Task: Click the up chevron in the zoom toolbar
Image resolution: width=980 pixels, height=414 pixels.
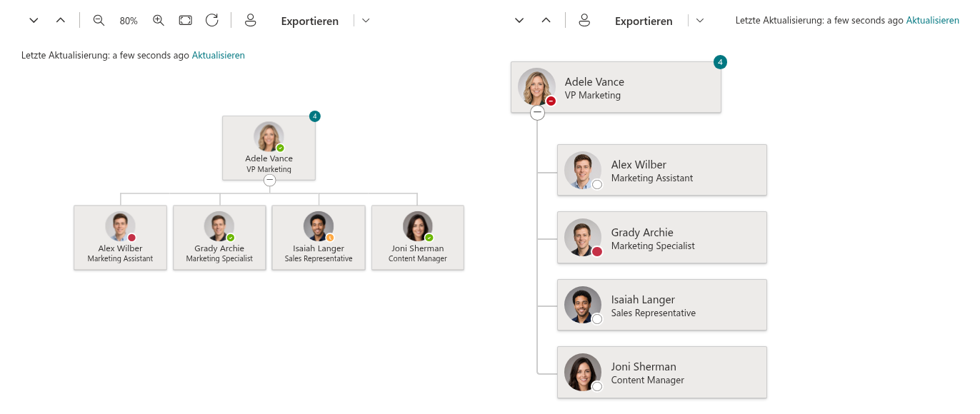Action: click(61, 21)
